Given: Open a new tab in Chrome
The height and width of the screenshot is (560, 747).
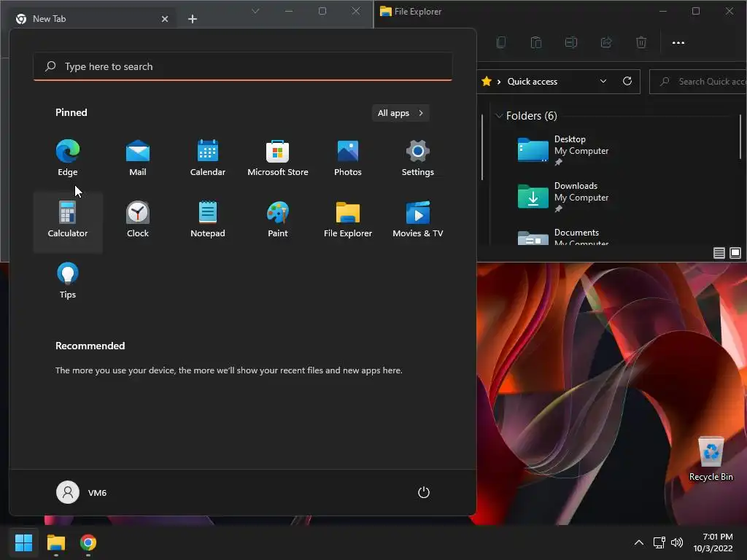Looking at the screenshot, I should point(193,19).
